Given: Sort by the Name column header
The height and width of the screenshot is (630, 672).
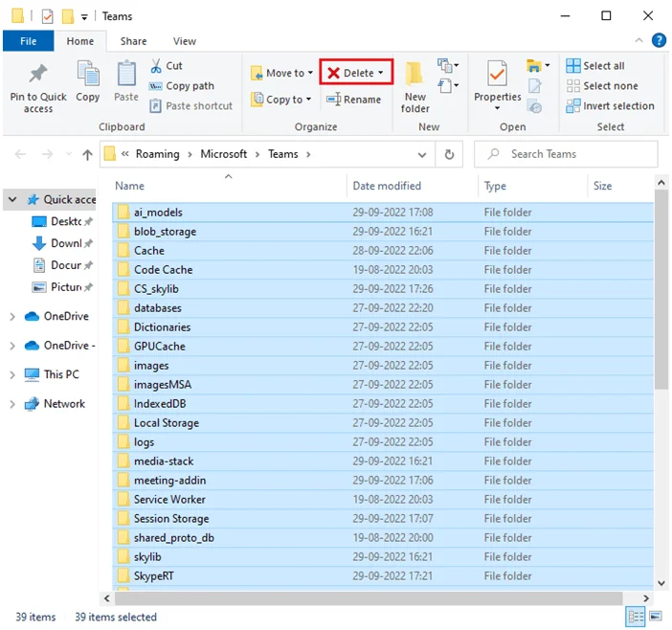Looking at the screenshot, I should pyautogui.click(x=229, y=186).
